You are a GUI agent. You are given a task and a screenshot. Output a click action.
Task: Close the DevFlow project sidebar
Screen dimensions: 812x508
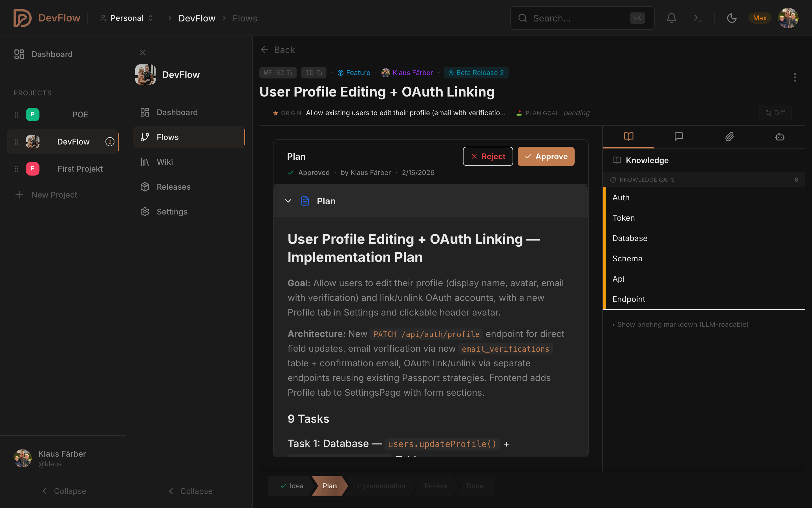[x=143, y=52]
